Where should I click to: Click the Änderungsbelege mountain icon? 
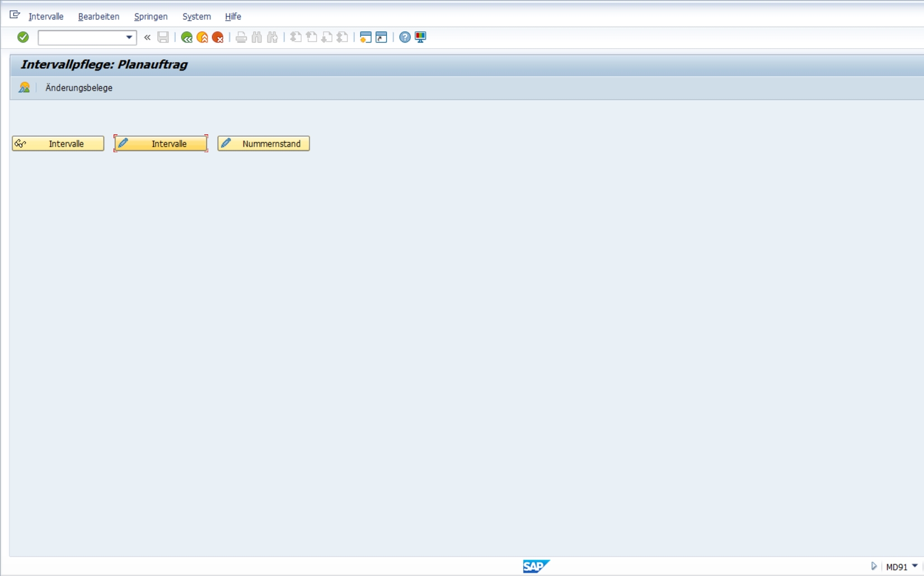tap(24, 87)
